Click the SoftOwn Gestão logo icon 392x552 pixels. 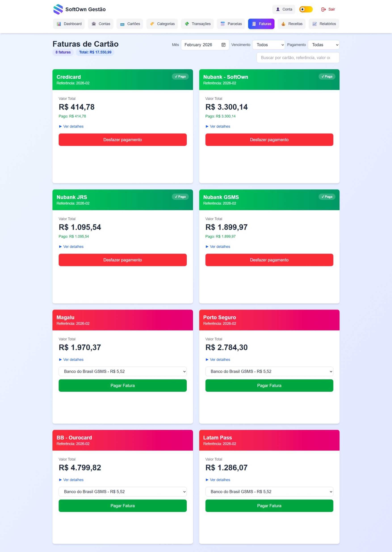pos(58,9)
